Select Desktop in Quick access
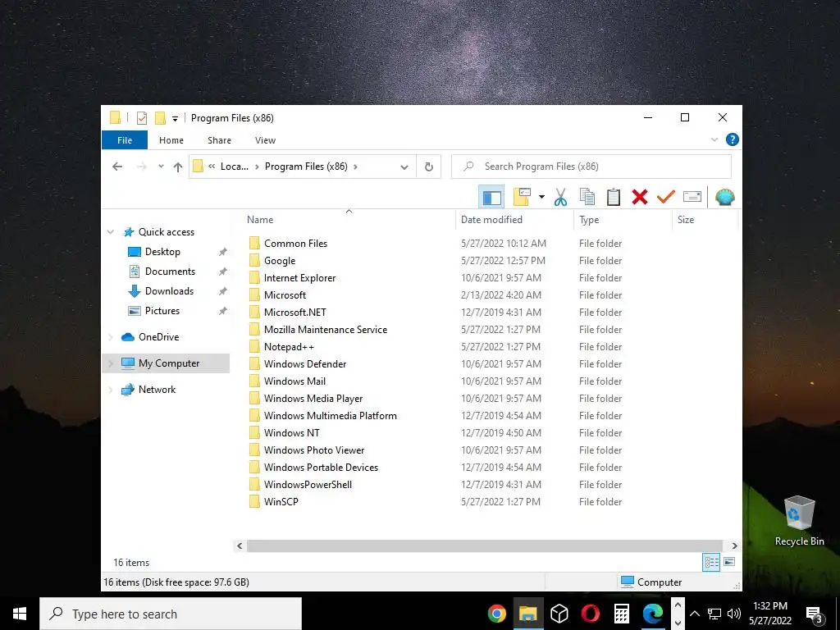 [x=162, y=252]
